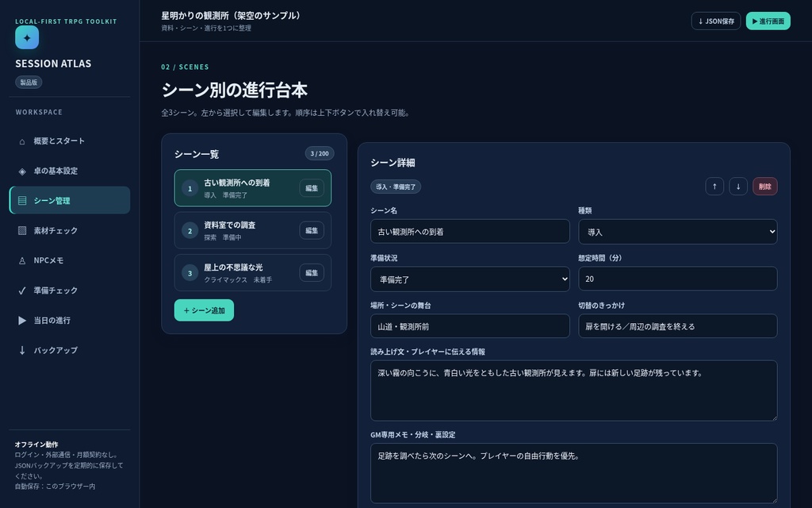Focus the シーン名 input field
812x508 pixels.
coord(470,232)
